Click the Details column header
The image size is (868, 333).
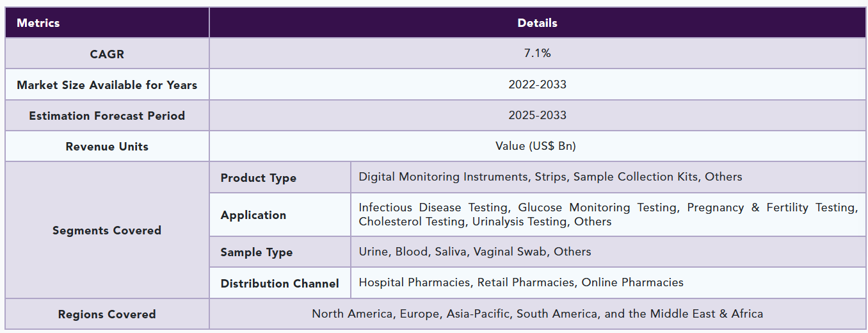(537, 23)
